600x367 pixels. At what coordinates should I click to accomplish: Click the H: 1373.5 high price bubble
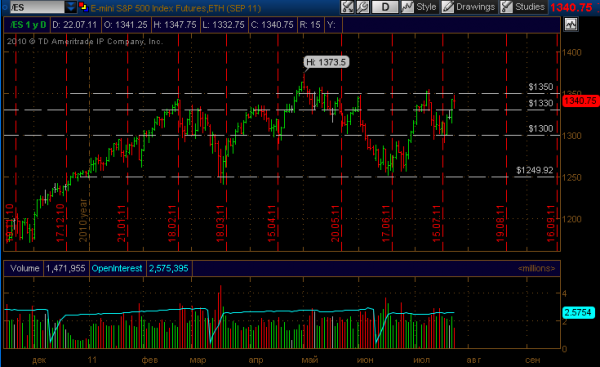pyautogui.click(x=326, y=62)
